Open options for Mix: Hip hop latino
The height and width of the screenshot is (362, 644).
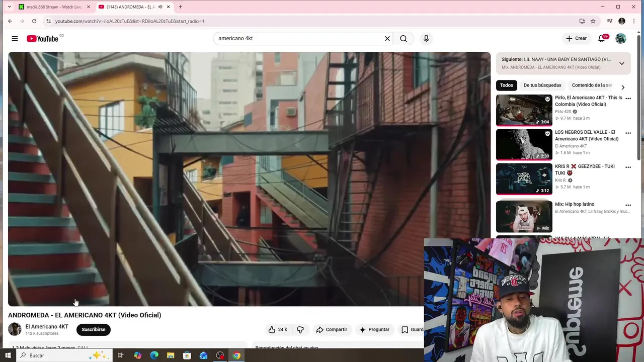tap(628, 205)
